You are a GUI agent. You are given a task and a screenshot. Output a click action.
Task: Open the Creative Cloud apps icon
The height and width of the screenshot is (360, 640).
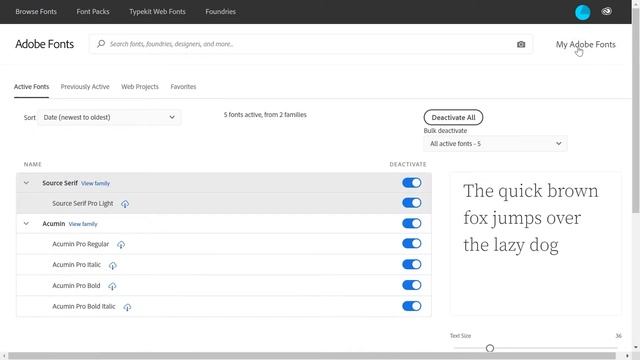(607, 11)
